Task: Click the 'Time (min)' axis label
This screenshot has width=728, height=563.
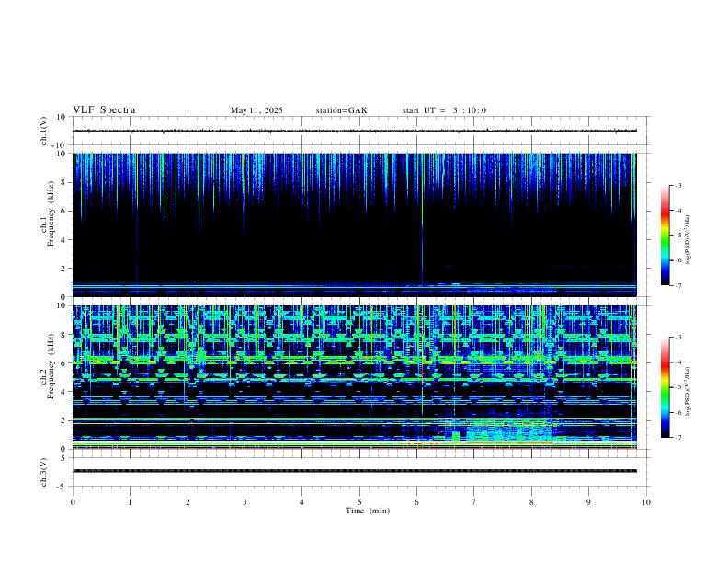Action: coord(368,511)
